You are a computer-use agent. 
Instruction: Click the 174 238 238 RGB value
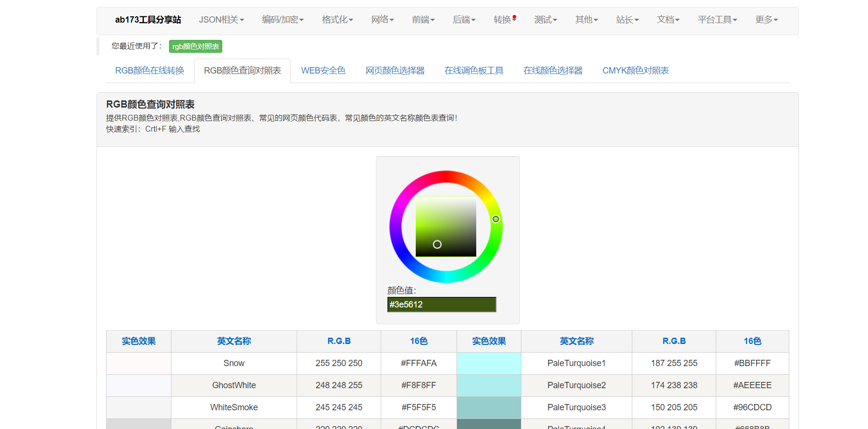click(x=674, y=385)
